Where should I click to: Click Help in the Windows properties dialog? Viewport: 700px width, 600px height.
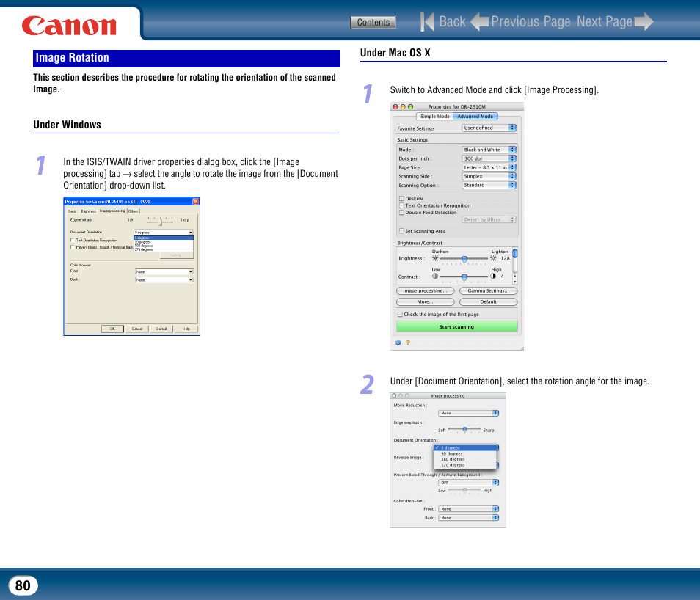pos(186,329)
